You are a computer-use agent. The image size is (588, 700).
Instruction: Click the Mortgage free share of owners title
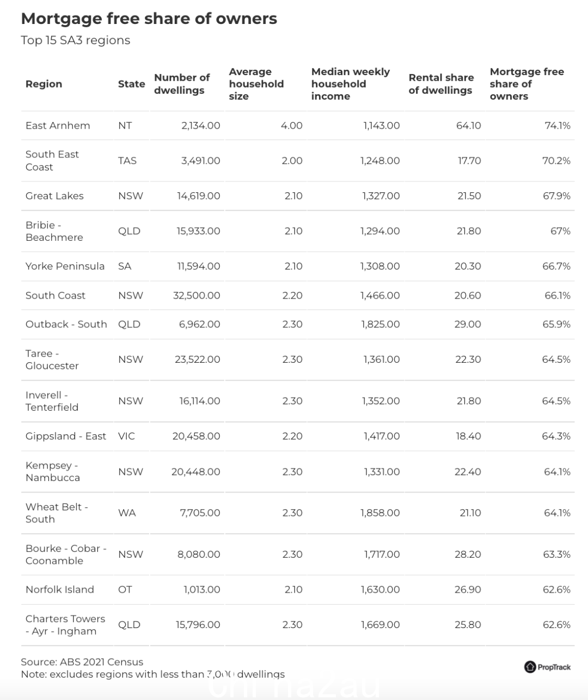coord(149,19)
